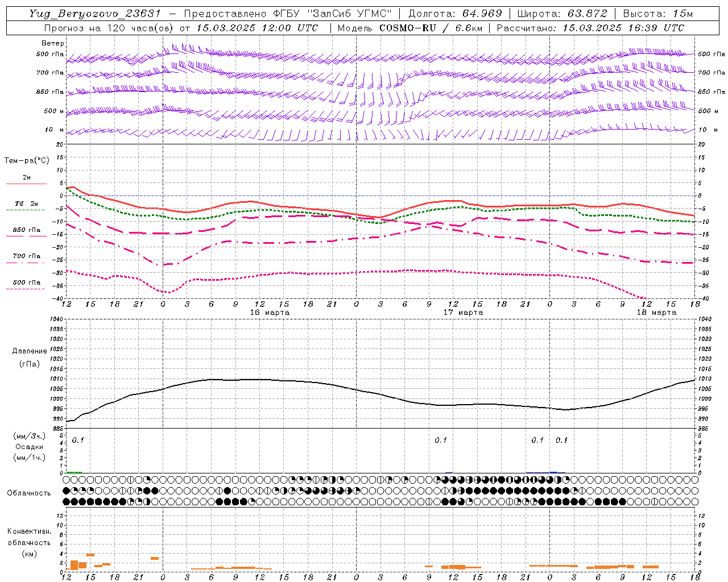This screenshot has width=728, height=582.
Task: Click the Долгота: 64.969 value
Action: pos(455,14)
